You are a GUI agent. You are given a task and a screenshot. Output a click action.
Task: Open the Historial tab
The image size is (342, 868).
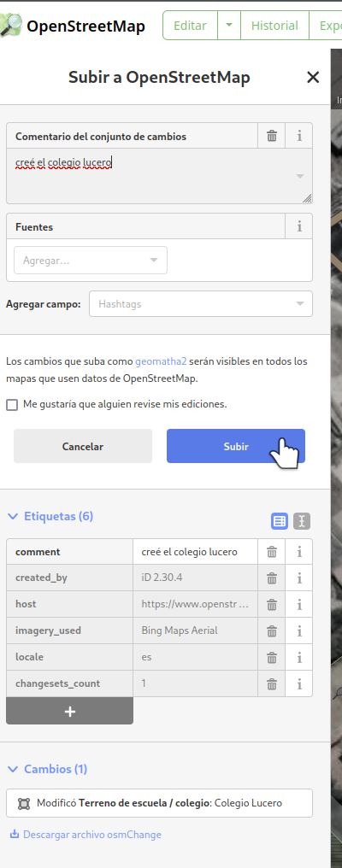tap(274, 26)
